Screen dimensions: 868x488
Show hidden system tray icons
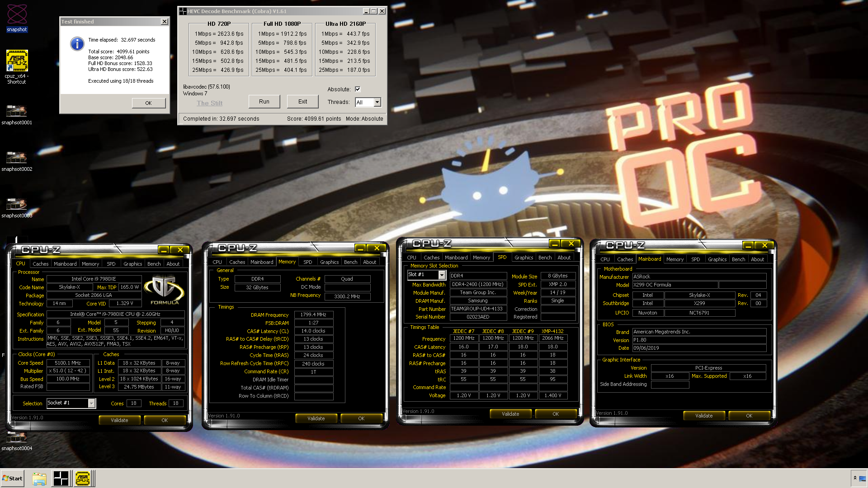pos(854,478)
